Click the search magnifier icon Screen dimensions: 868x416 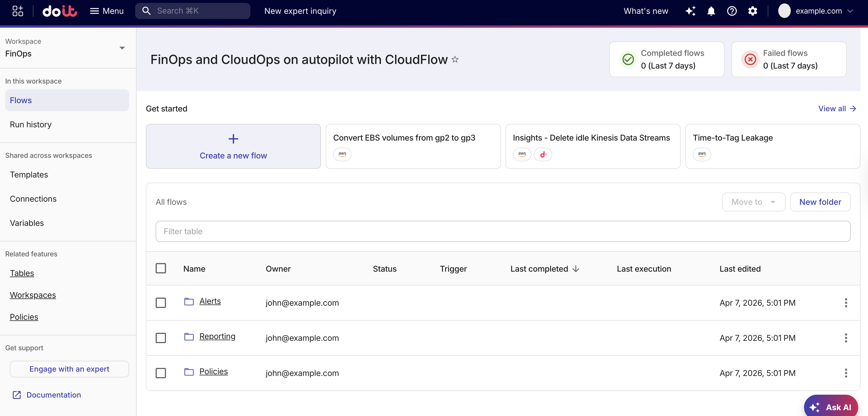(146, 11)
